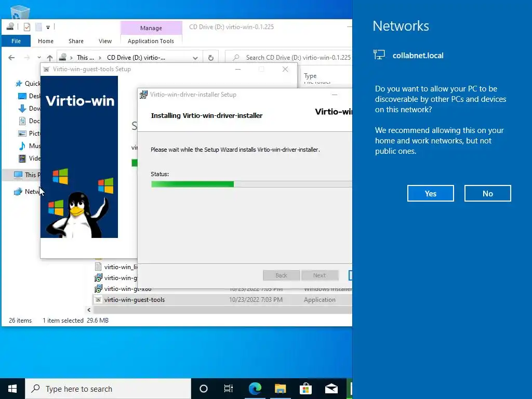Customize Quick Access Toolbar dropdown
The image size is (532, 399).
(x=48, y=27)
